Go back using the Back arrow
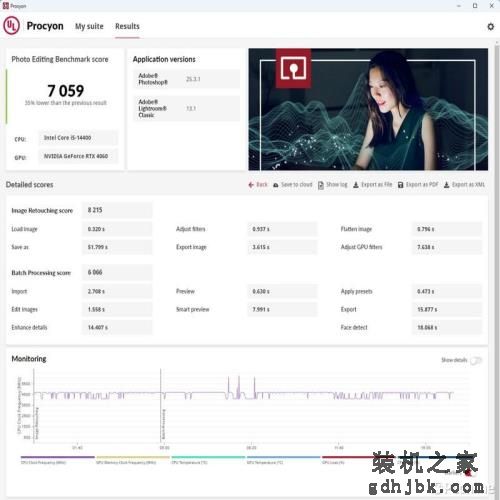The height and width of the screenshot is (500, 500). point(258,185)
